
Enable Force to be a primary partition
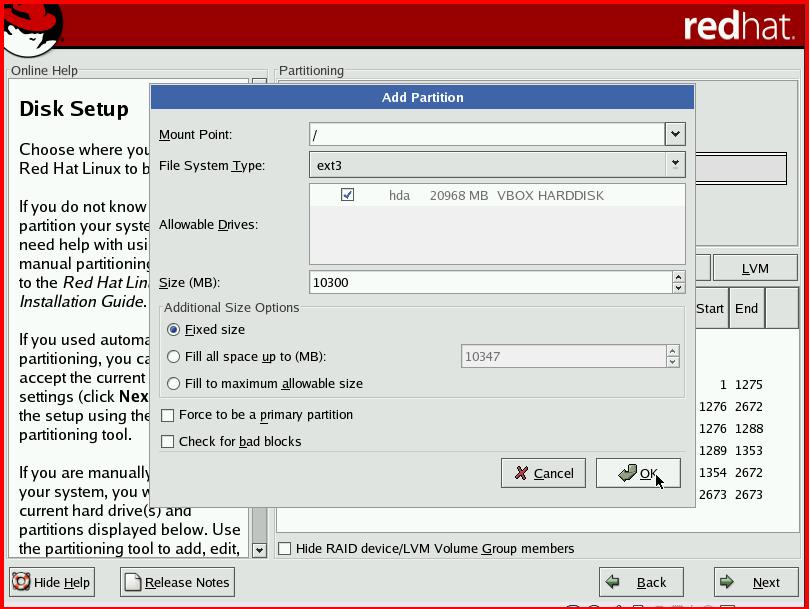coord(167,415)
